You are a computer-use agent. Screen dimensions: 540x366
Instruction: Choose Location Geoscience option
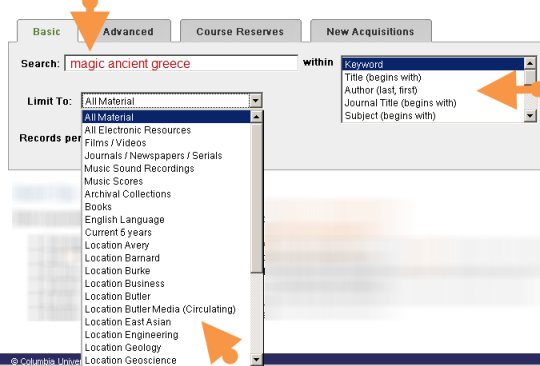[x=167, y=360]
